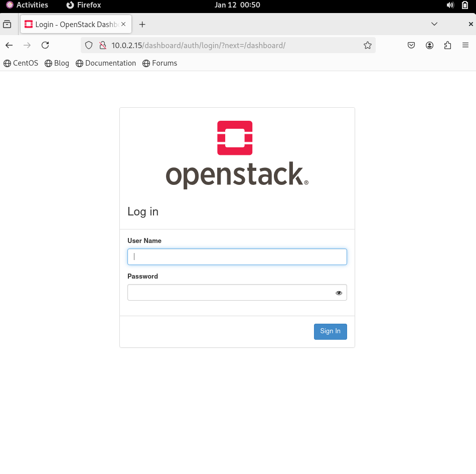Select the Login - OpenStack Dashboard tab
The width and height of the screenshot is (476, 474).
[76, 24]
